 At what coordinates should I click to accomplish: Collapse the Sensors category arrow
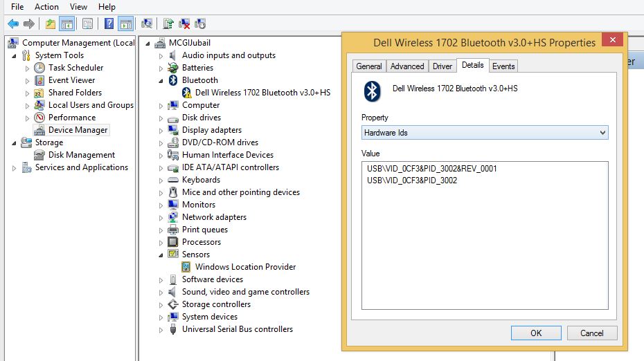161,254
